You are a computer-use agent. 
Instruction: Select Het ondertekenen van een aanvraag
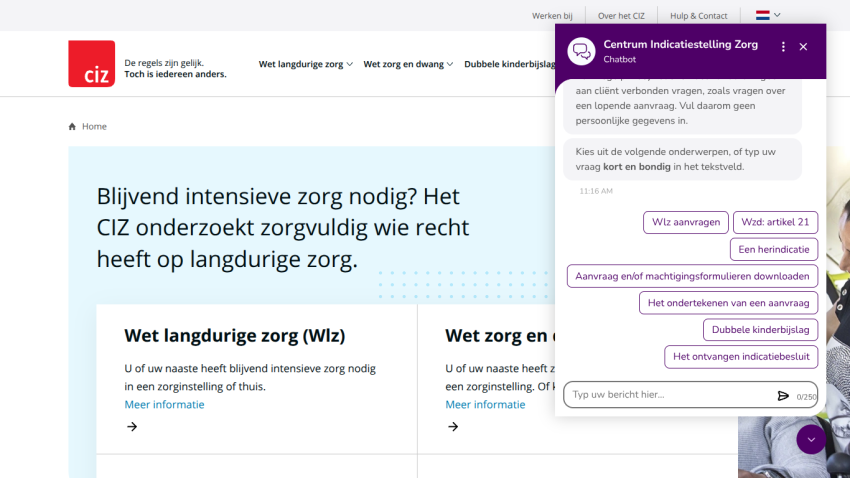728,303
